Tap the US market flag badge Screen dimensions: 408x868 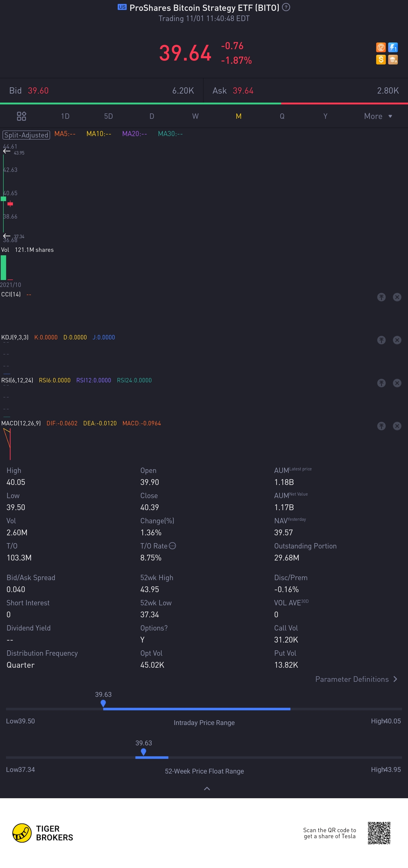[122, 7]
